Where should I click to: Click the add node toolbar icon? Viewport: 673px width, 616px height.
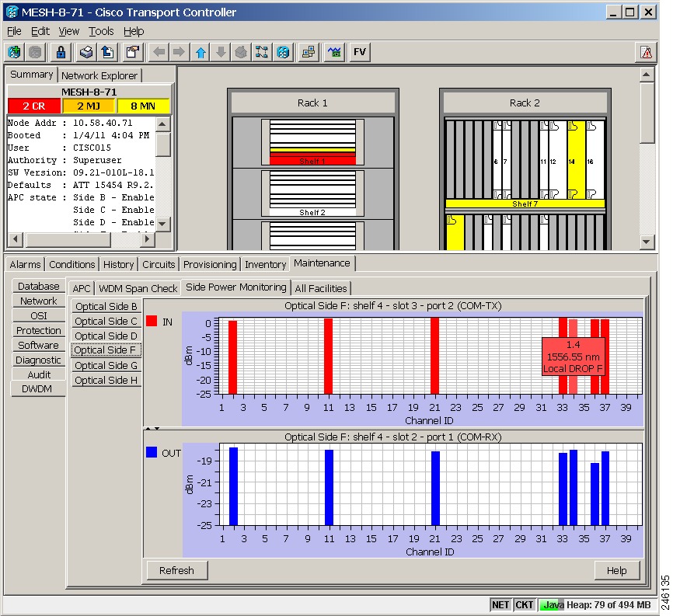tap(14, 52)
